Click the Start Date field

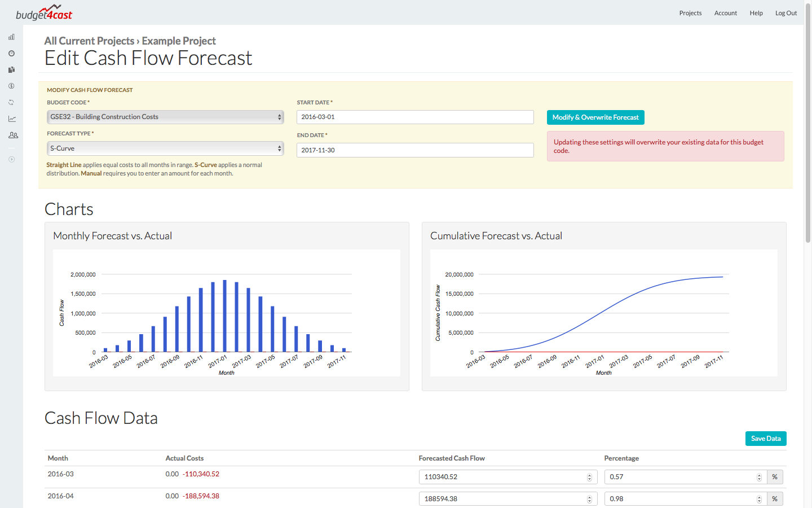[x=415, y=117]
